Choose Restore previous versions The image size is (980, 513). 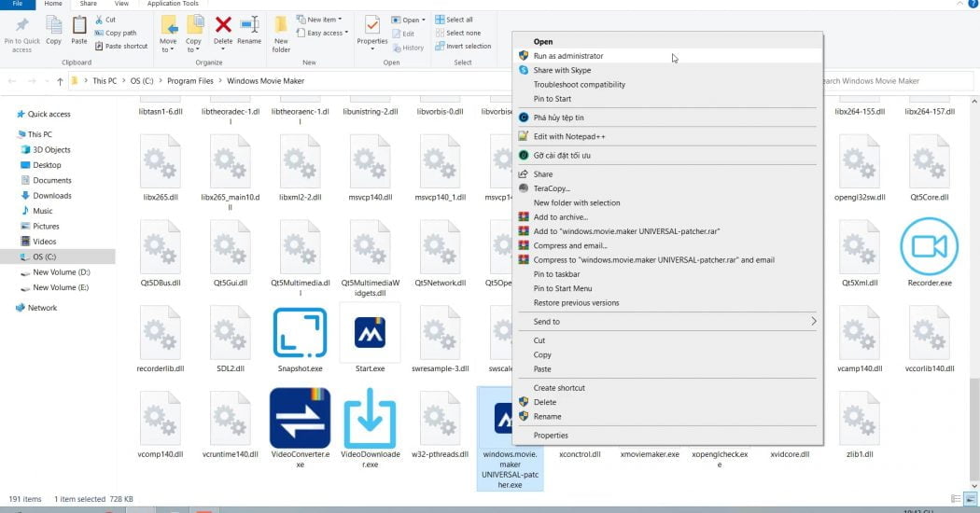coord(667,303)
